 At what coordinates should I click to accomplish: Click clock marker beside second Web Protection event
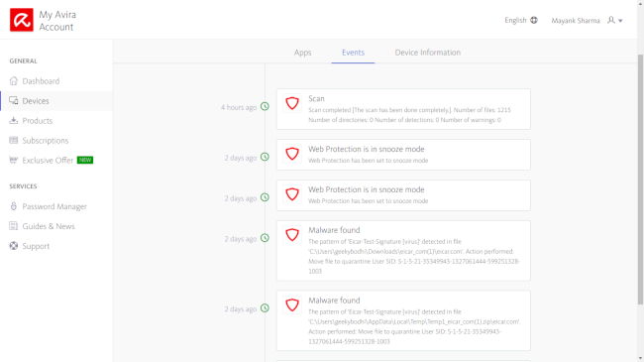point(265,197)
